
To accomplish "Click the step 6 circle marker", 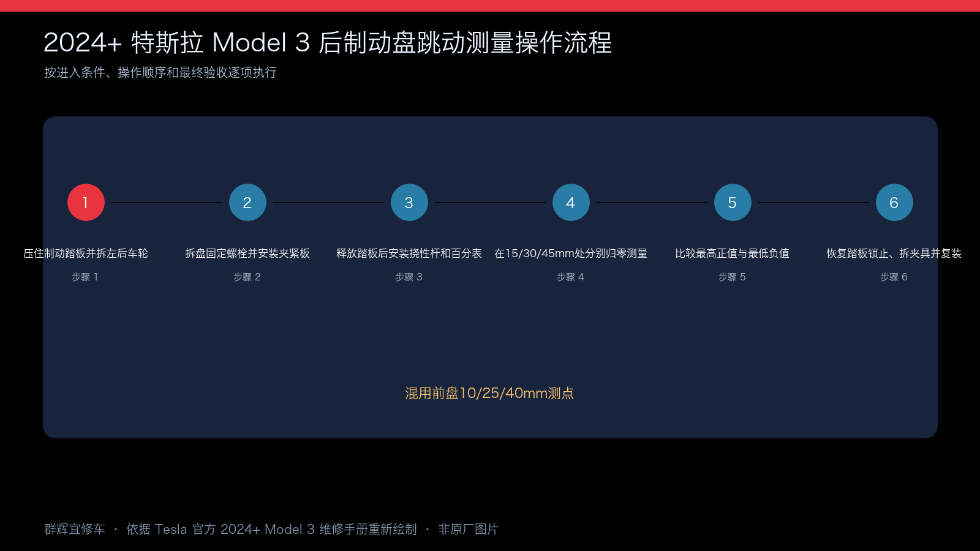I will 894,202.
